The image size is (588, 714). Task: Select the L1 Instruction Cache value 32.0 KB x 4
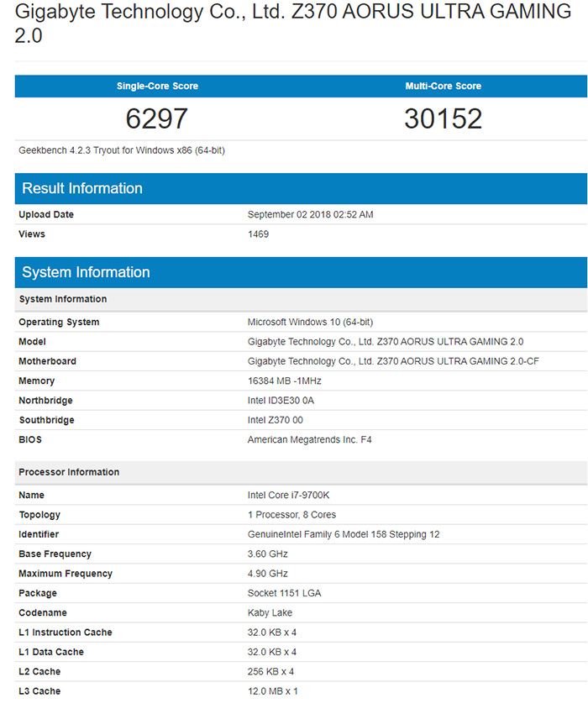[272, 632]
